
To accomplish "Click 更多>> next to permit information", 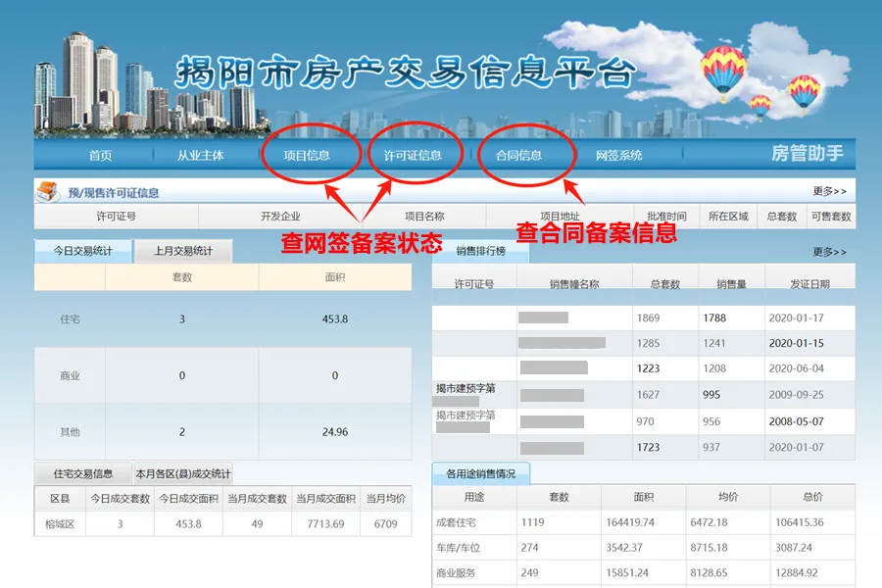I will pyautogui.click(x=828, y=191).
